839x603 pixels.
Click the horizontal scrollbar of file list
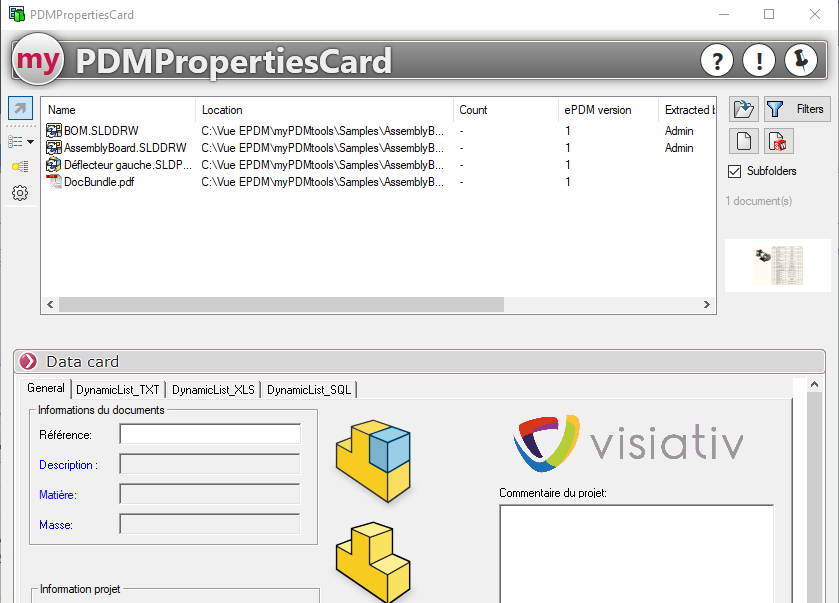(378, 305)
